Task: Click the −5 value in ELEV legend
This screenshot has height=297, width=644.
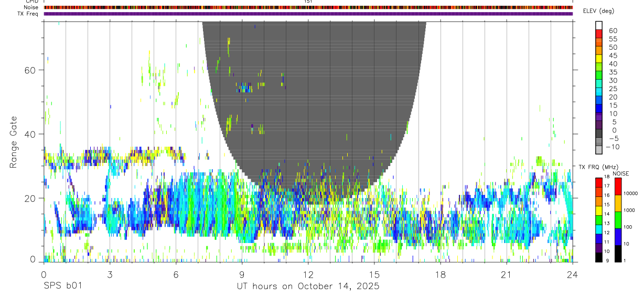Action: 613,138
